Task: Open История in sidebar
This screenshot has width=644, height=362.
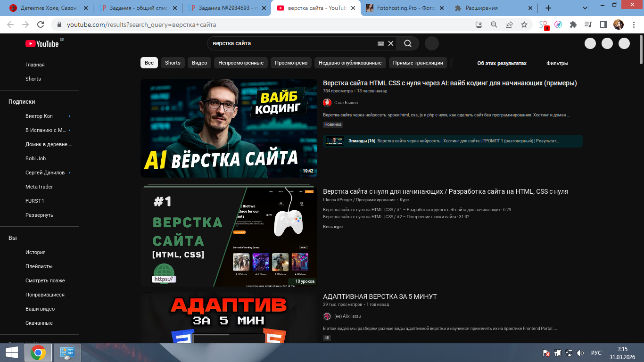Action: tap(35, 252)
